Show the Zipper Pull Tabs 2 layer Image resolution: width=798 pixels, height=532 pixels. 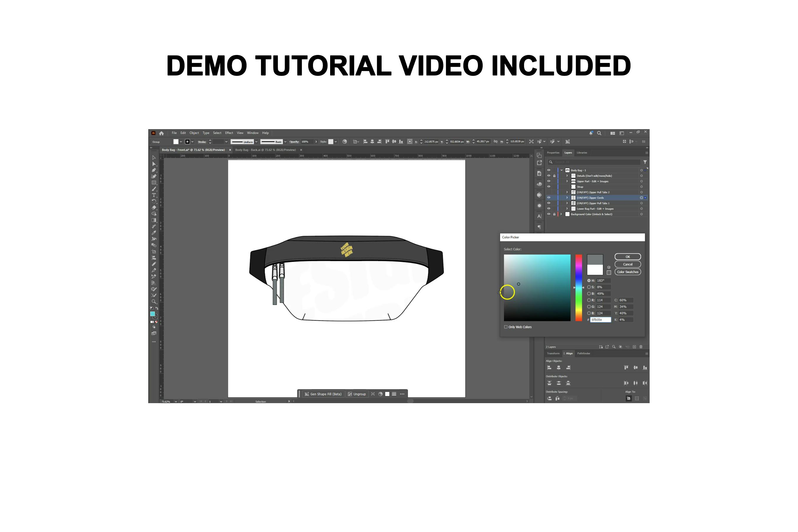click(549, 192)
